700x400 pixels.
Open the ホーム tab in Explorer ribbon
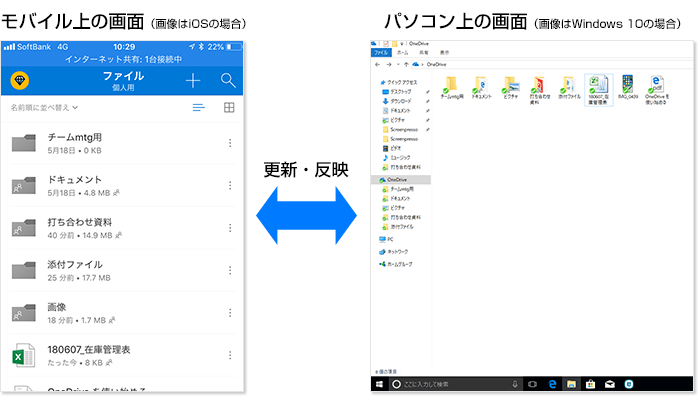coord(403,53)
